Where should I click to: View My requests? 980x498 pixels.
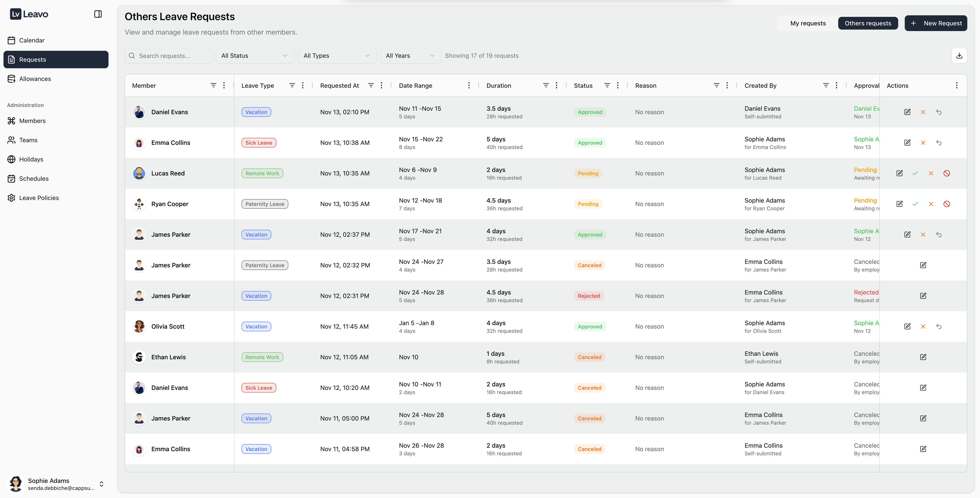click(x=808, y=23)
